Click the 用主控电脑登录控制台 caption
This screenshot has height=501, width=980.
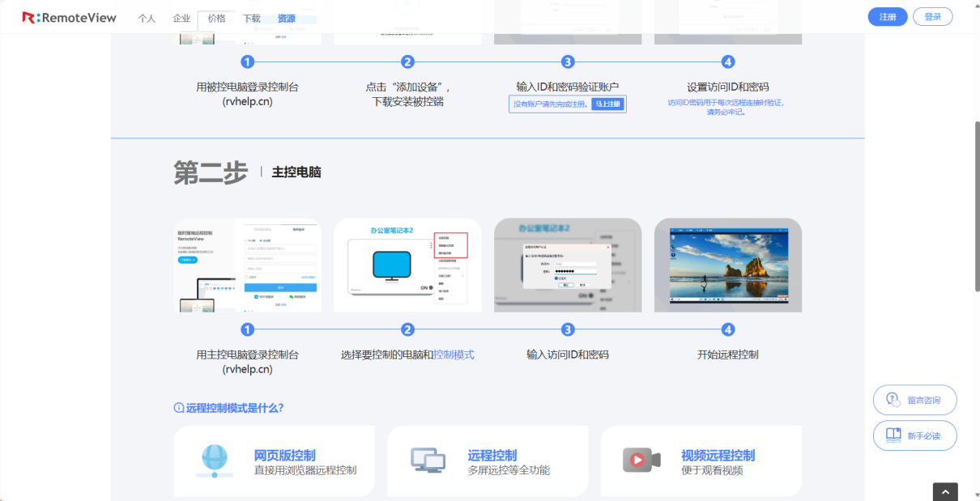[x=248, y=355]
